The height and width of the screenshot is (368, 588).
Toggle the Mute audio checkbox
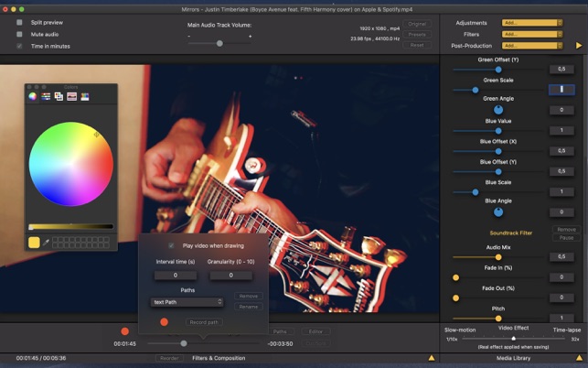[19, 34]
